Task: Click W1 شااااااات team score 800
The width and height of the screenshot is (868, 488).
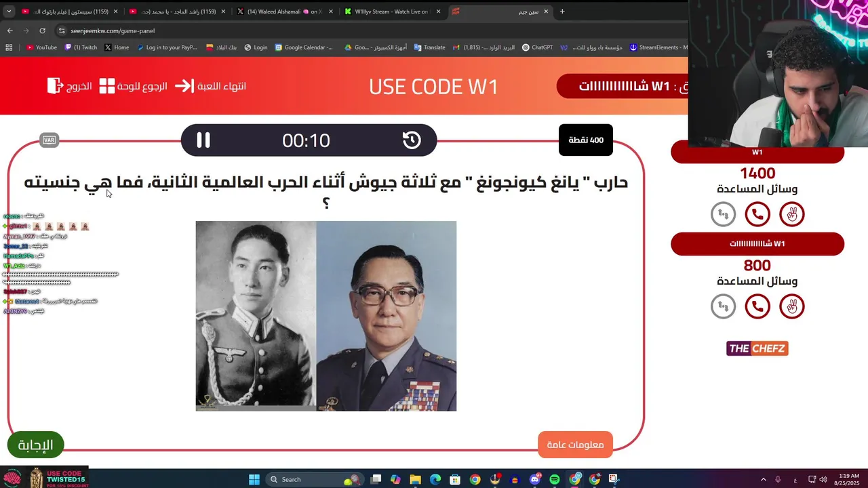Action: tap(757, 266)
